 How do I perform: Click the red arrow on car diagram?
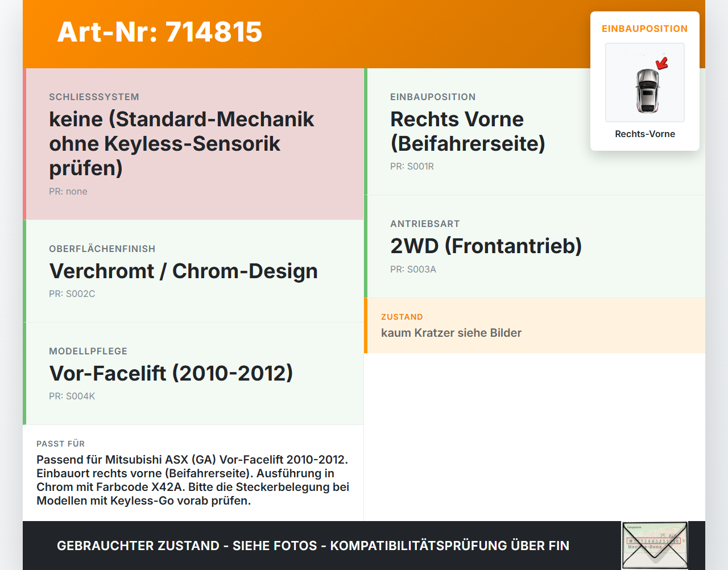662,63
